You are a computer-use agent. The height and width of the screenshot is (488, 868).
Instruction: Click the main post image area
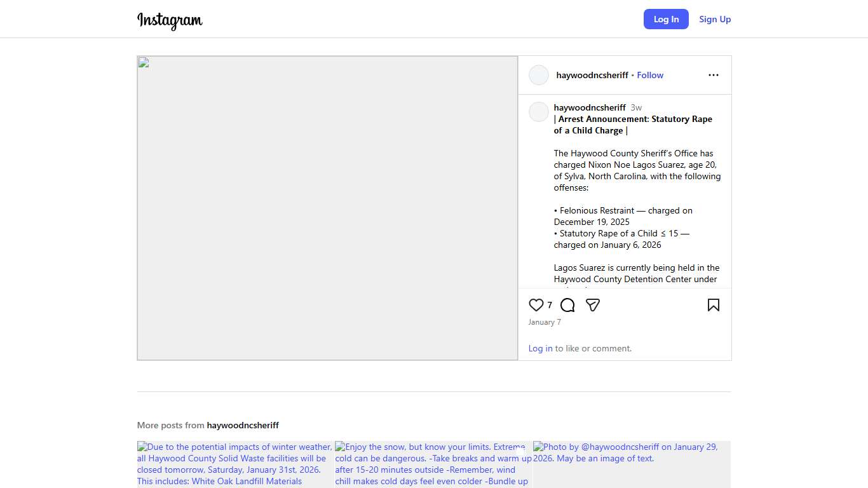tap(327, 208)
